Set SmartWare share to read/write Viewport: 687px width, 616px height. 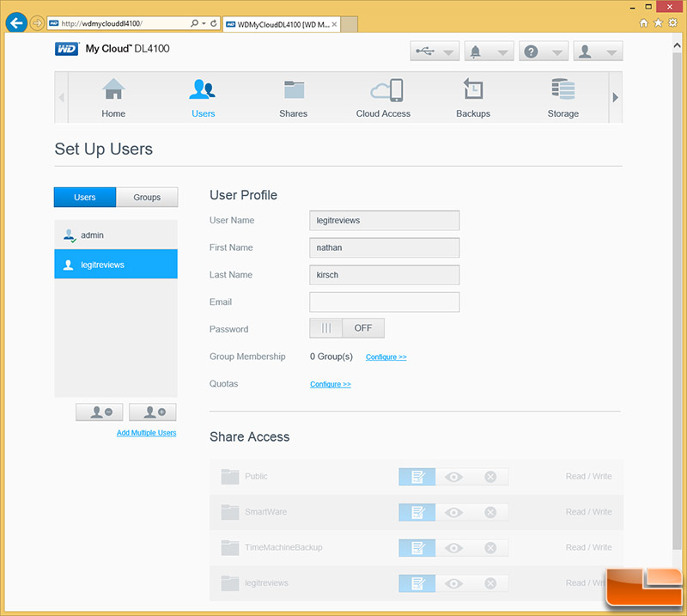(x=417, y=512)
